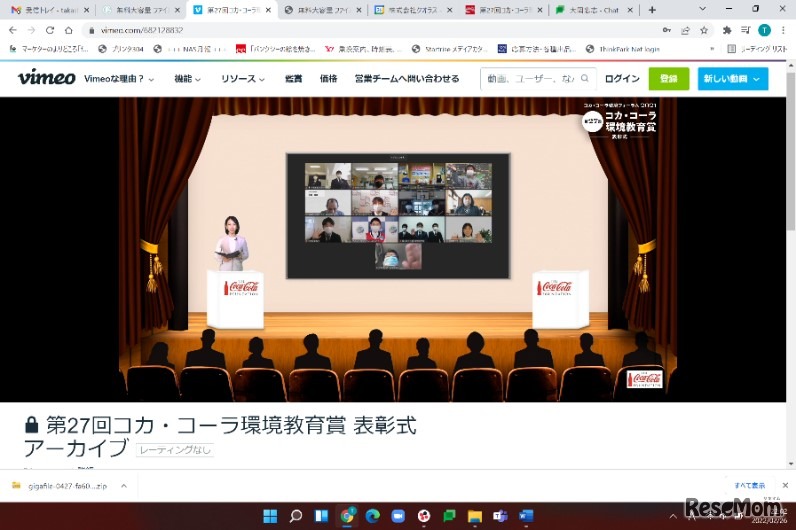Click 営業チームへ問い合わせる link

click(407, 79)
